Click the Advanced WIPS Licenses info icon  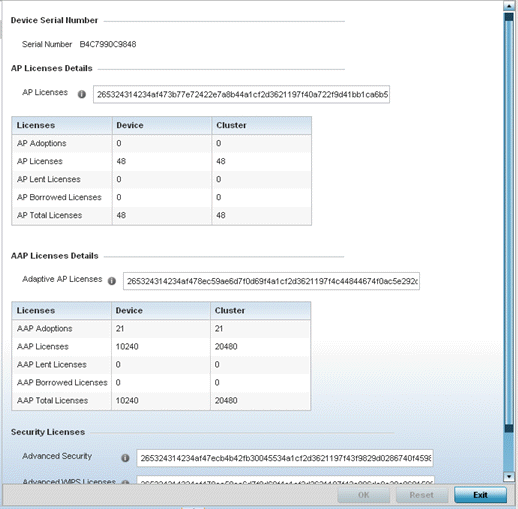(x=125, y=482)
